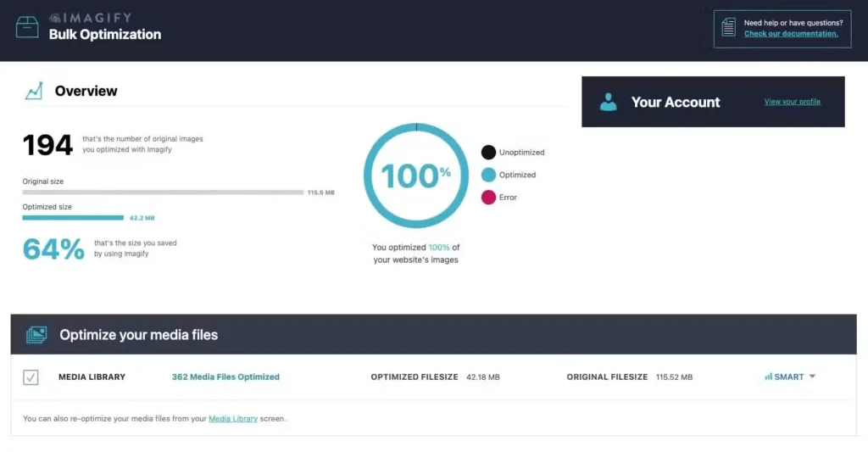Open the Check our documentation link
This screenshot has width=868, height=452.
click(x=791, y=34)
